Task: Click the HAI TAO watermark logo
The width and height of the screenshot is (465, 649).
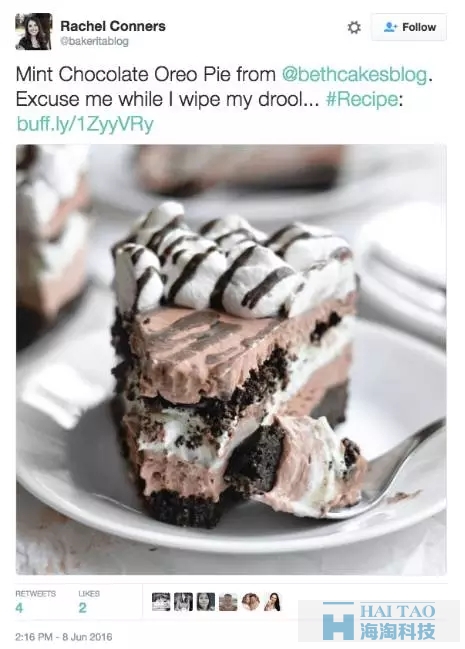Action: (379, 620)
